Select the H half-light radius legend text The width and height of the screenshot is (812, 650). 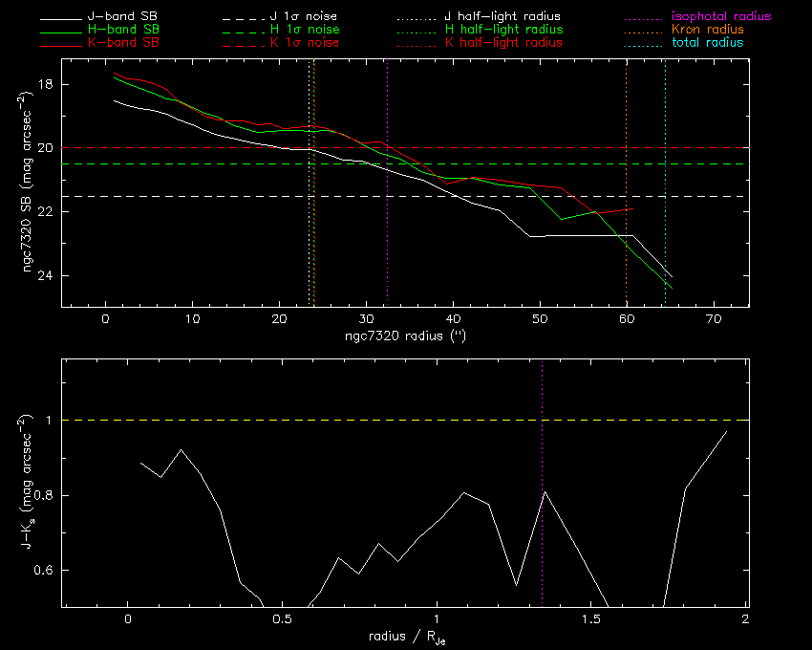coord(503,30)
